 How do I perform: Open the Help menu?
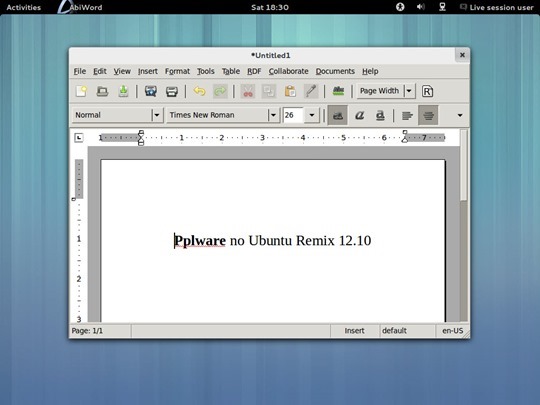[370, 71]
